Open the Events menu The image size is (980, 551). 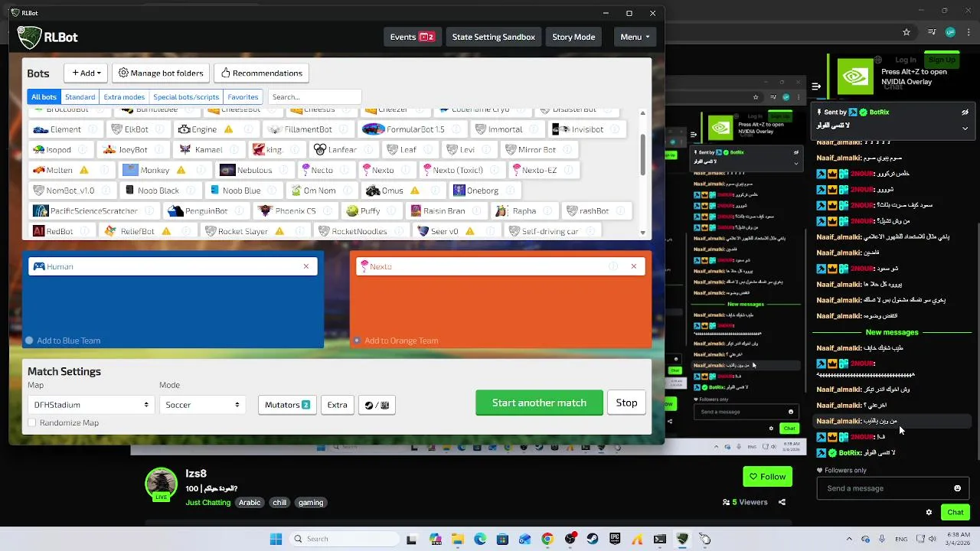[412, 37]
